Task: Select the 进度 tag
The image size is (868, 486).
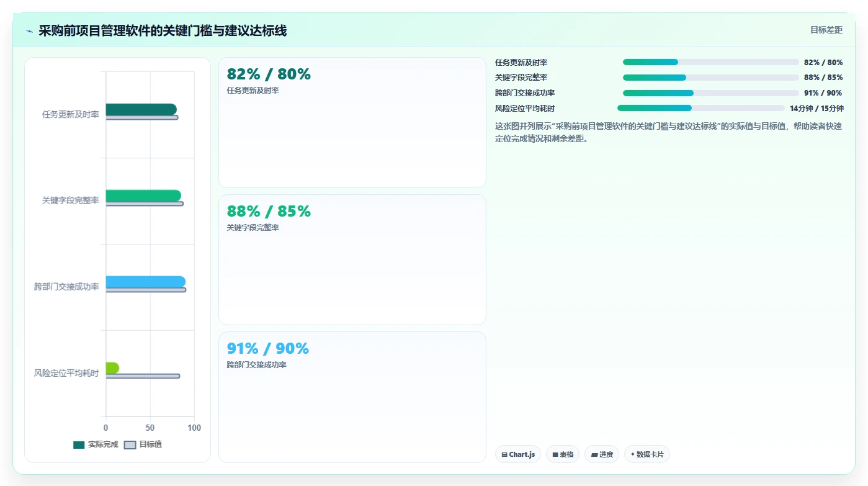Action: click(602, 454)
